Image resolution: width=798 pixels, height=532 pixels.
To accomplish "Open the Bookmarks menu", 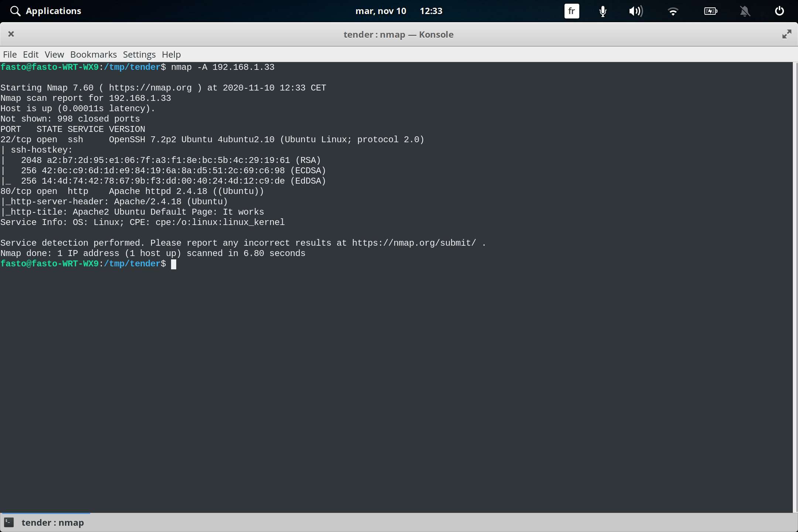I will click(x=93, y=54).
